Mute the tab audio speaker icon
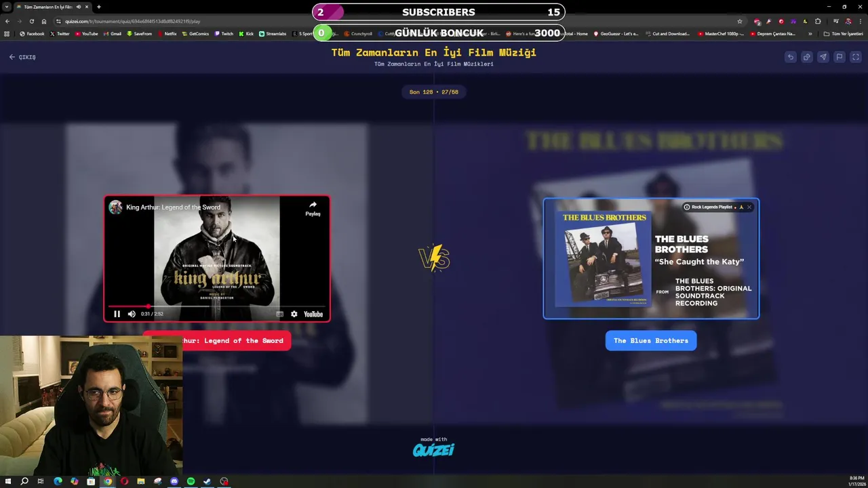The height and width of the screenshot is (488, 868). 78,7
